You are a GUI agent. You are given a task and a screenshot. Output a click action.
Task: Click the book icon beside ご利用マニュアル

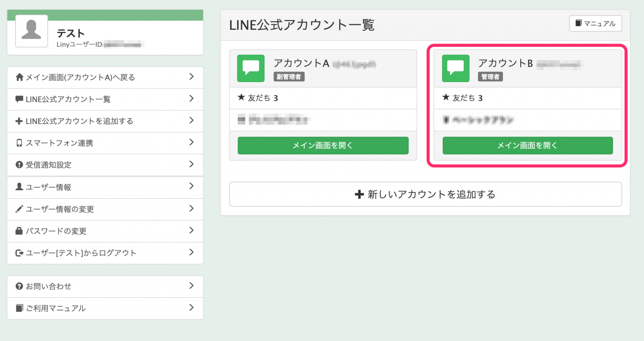(x=19, y=308)
